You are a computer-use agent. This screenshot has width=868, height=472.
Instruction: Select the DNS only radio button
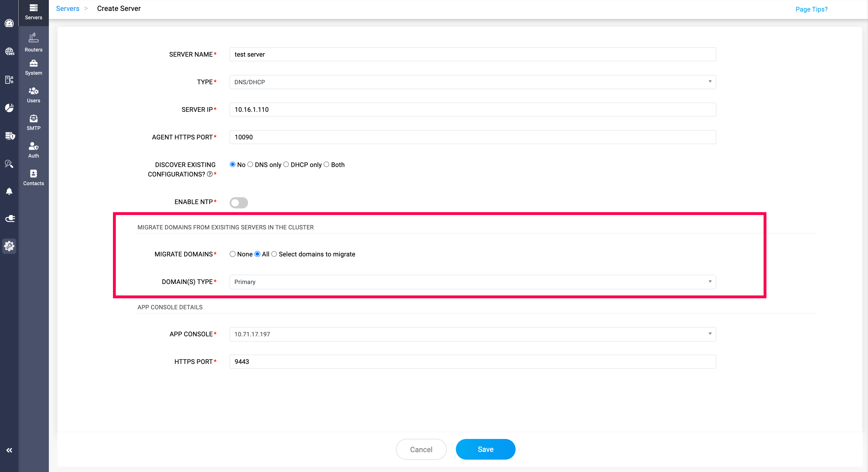250,164
